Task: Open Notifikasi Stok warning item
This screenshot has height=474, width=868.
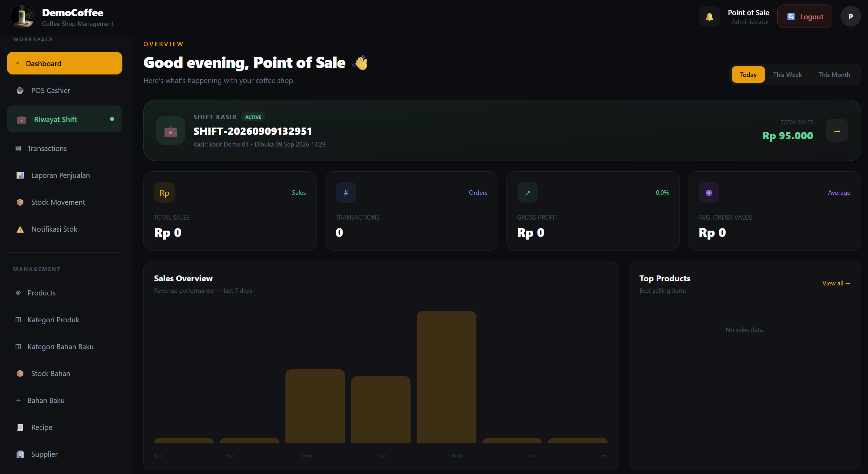Action: click(64, 229)
